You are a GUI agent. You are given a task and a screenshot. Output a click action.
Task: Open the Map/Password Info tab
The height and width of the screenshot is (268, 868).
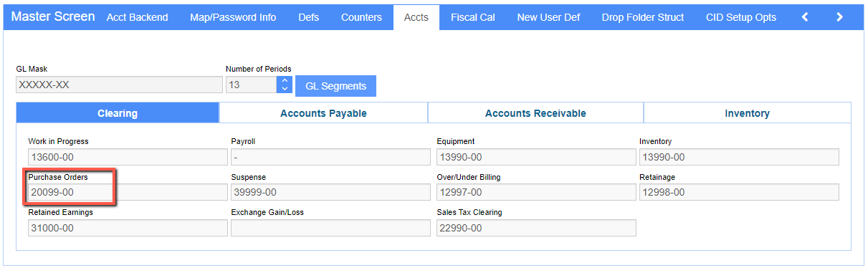pyautogui.click(x=233, y=17)
